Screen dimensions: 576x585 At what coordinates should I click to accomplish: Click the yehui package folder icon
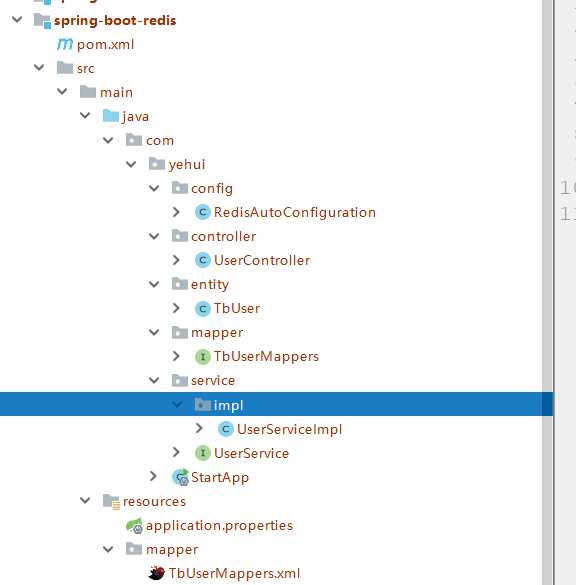coord(157,164)
